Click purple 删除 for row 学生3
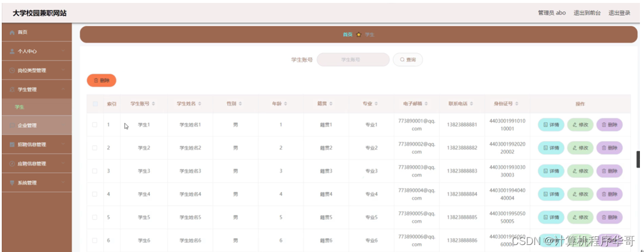This screenshot has width=644, height=252. click(x=610, y=170)
